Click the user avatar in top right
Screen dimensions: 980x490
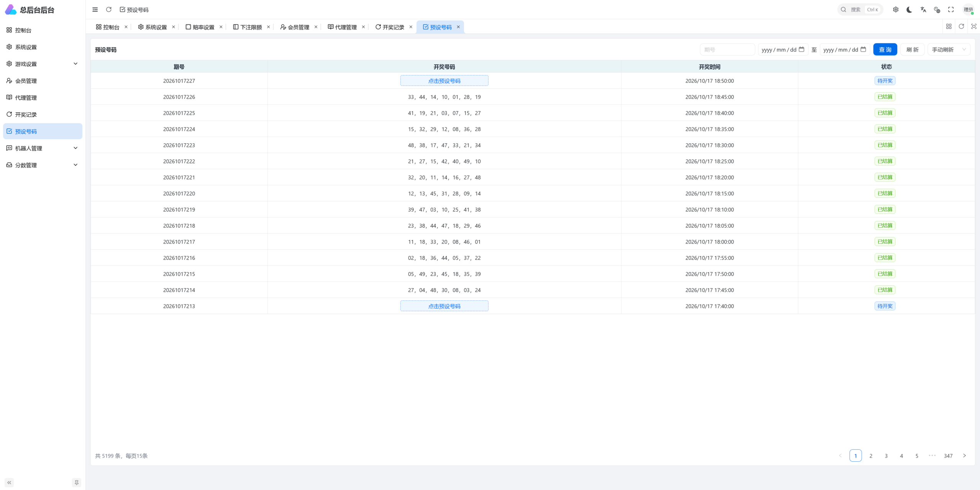coord(969,10)
